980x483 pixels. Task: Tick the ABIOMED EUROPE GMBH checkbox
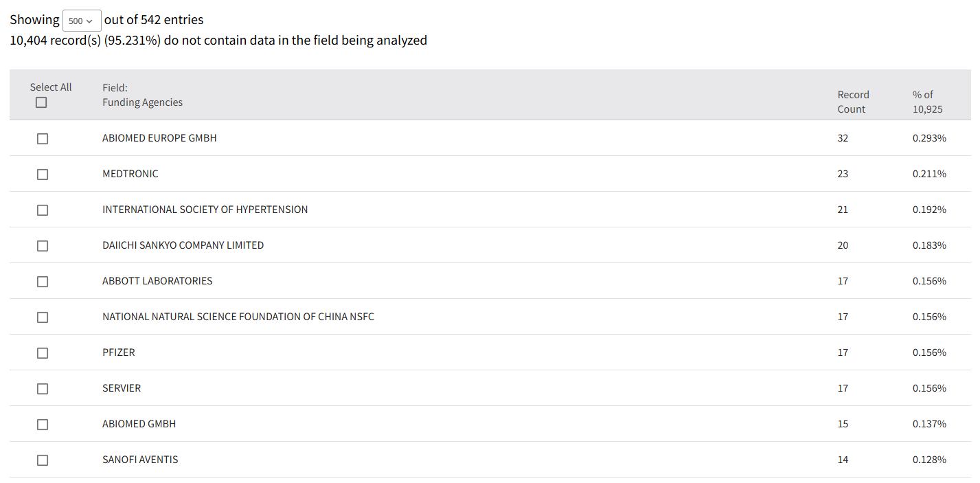[x=43, y=139]
